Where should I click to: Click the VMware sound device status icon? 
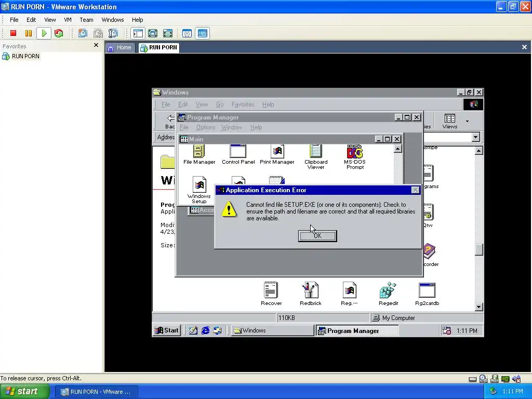pos(516,379)
